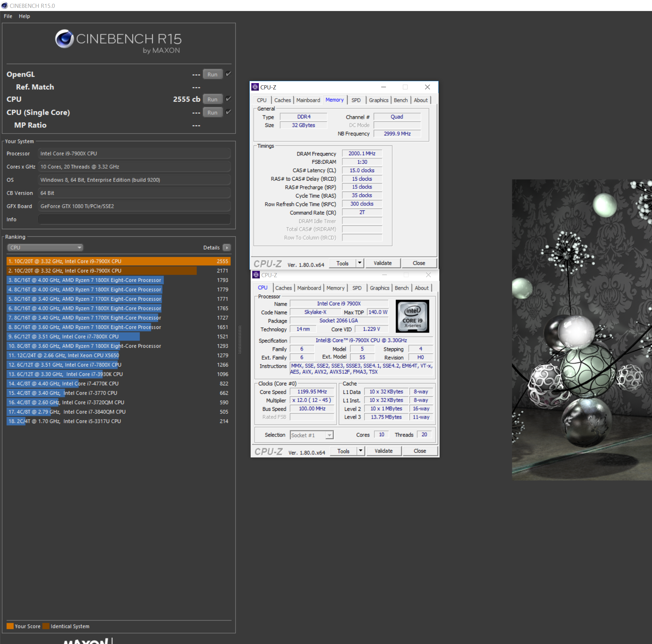Click Validate in the Memory CPU-Z window

coord(383,263)
